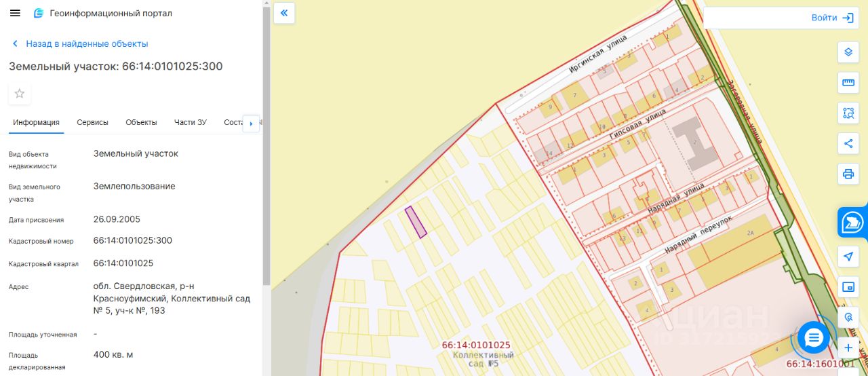Screen dimensions: 868x376
Task: Click the Площадь уточненная field label
Action: tap(43, 335)
